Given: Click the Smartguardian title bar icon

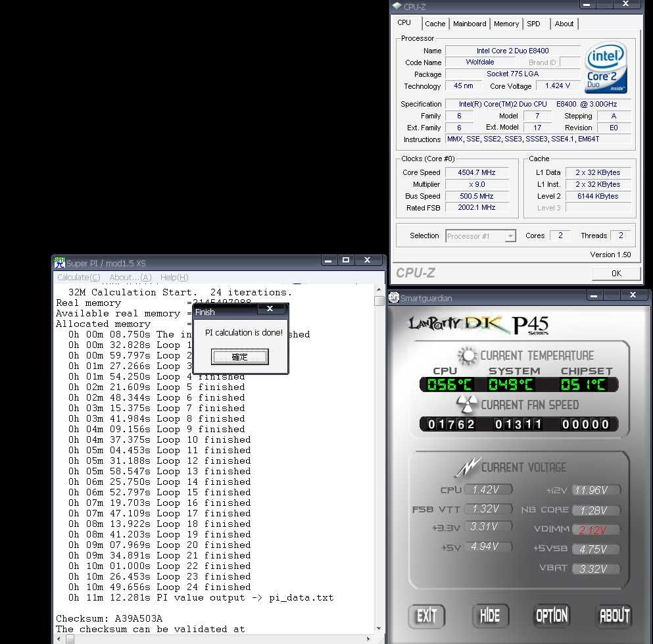Looking at the screenshot, I should coord(393,297).
